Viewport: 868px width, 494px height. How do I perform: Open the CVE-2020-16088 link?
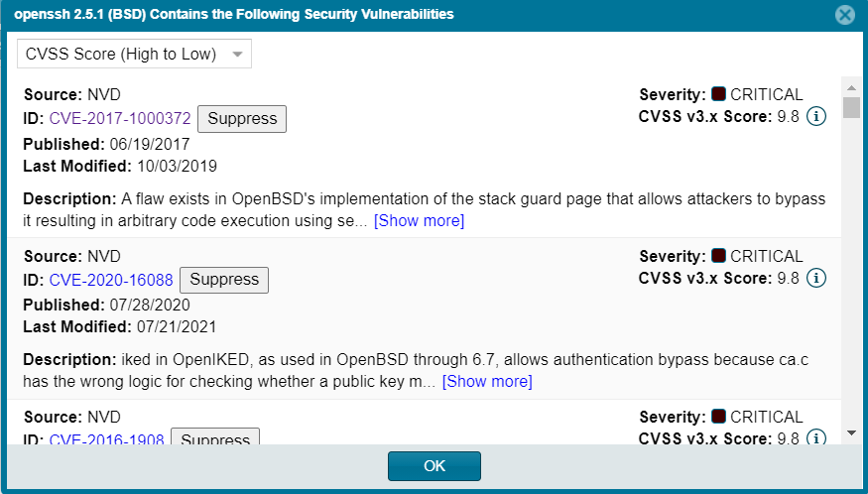click(x=111, y=280)
